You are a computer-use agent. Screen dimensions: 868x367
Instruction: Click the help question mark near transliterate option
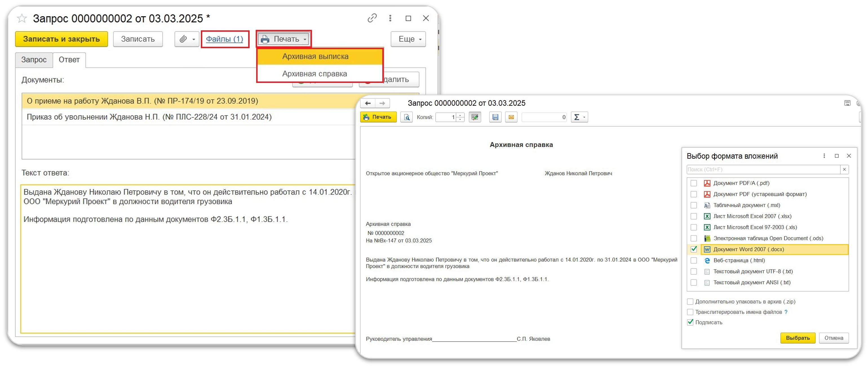pos(786,312)
